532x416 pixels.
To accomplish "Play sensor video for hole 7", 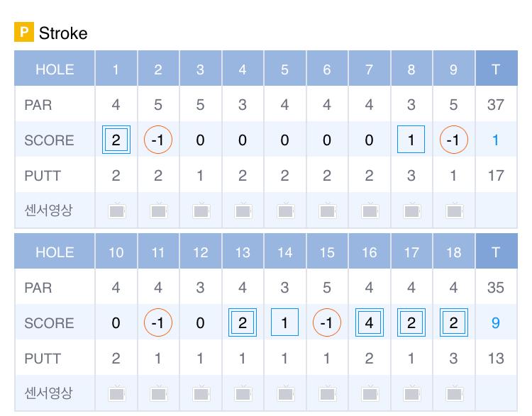I will click(369, 210).
